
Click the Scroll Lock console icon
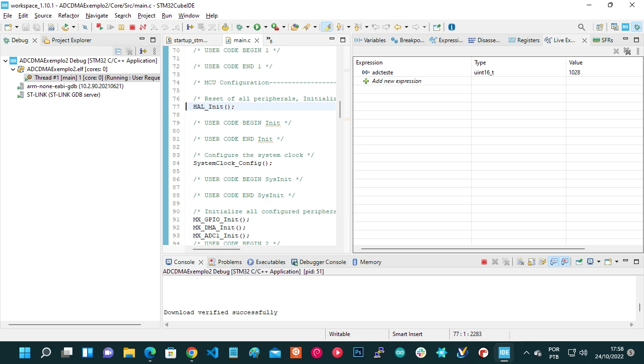(x=531, y=262)
